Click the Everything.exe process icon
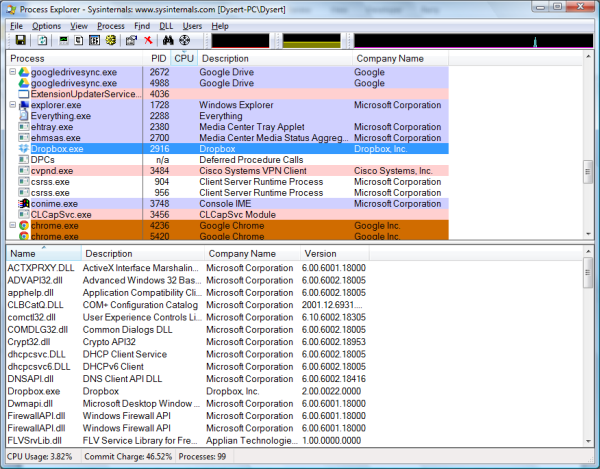Viewport: 600px width, 469px height. (x=24, y=116)
